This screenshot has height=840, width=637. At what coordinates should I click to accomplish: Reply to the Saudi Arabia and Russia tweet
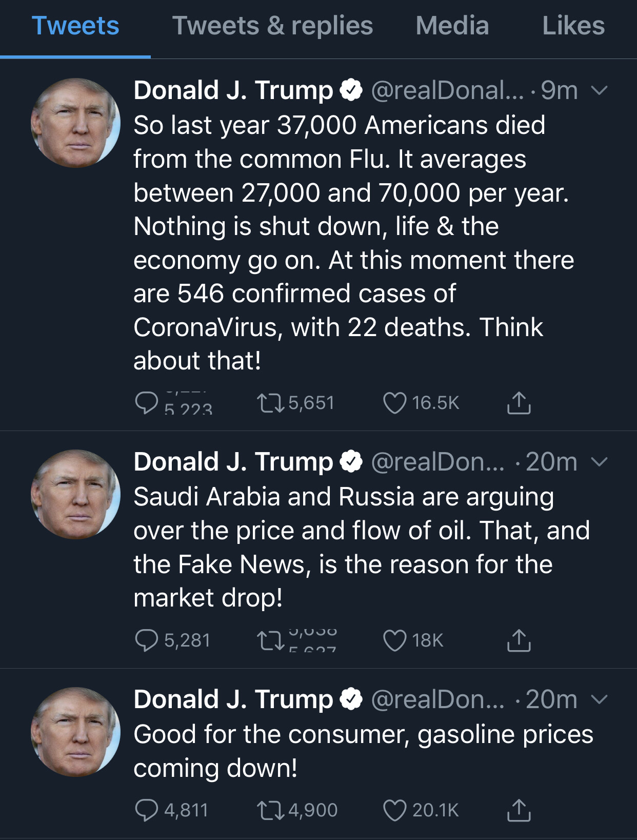pos(147,640)
